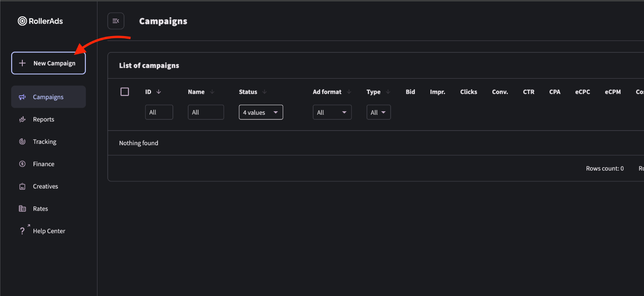Click the ID filter input field
The image size is (644, 296).
(159, 112)
